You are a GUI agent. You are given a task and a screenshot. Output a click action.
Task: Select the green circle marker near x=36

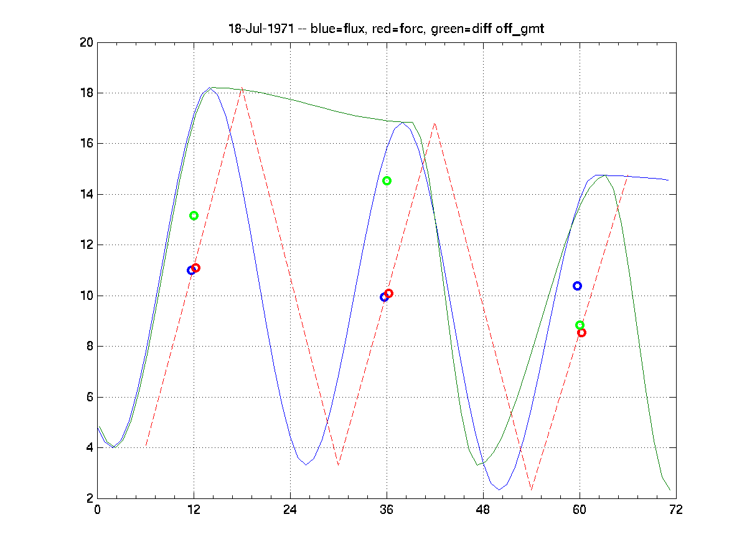tap(387, 181)
